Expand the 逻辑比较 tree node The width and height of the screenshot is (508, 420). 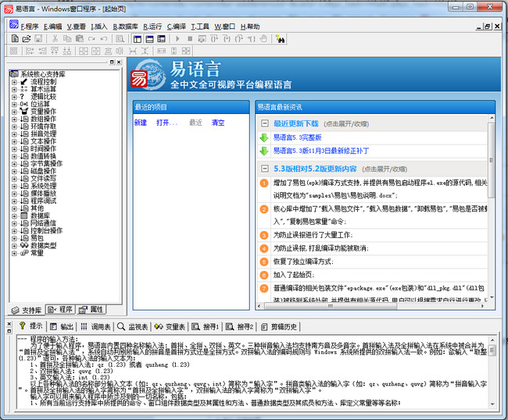14,97
